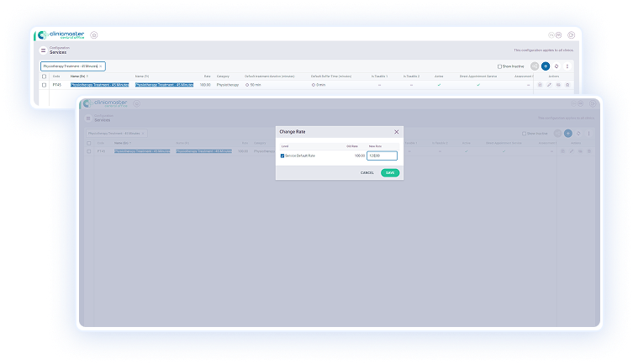Click the blue add service plus icon
The height and width of the screenshot is (364, 633).
pyautogui.click(x=546, y=66)
